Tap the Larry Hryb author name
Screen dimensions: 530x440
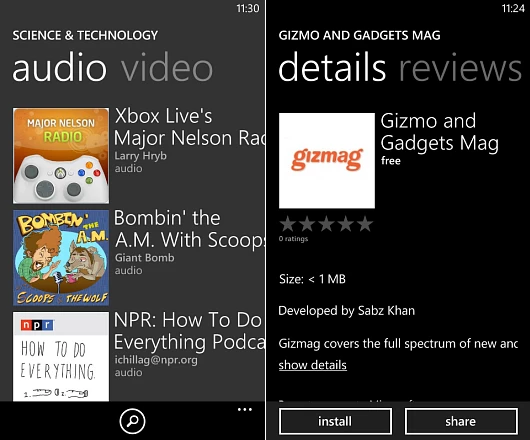140,156
